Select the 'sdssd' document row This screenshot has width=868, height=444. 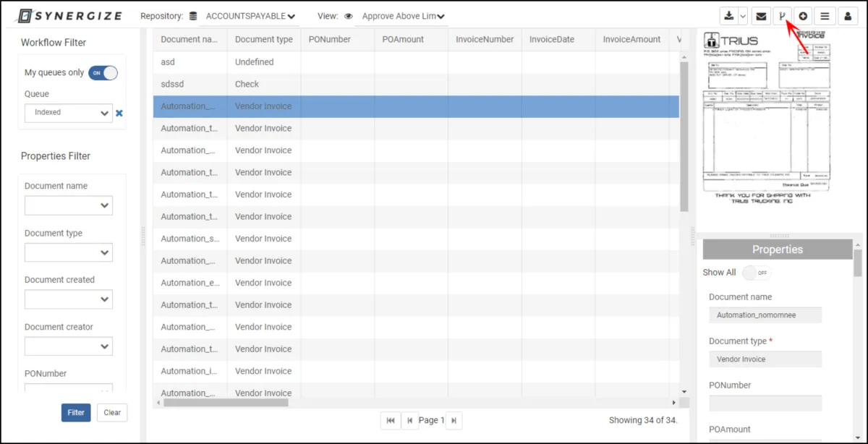point(416,84)
